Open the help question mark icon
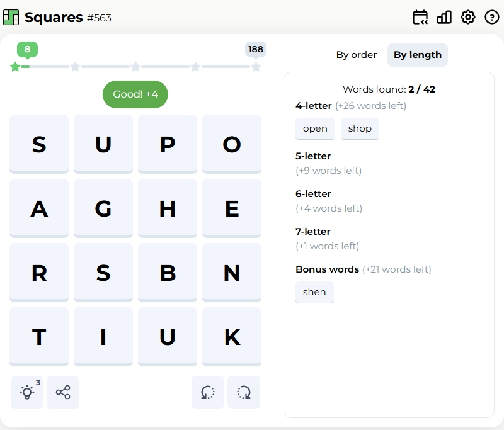Image resolution: width=504 pixels, height=430 pixels. coord(492,18)
